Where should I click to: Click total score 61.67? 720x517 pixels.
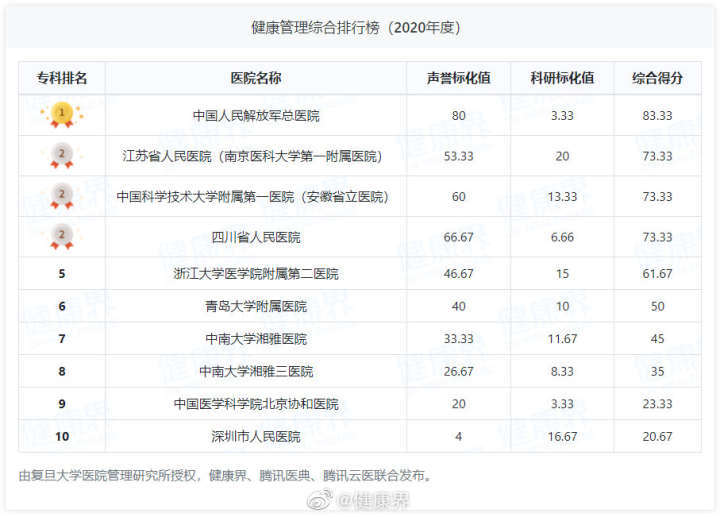pyautogui.click(x=657, y=274)
